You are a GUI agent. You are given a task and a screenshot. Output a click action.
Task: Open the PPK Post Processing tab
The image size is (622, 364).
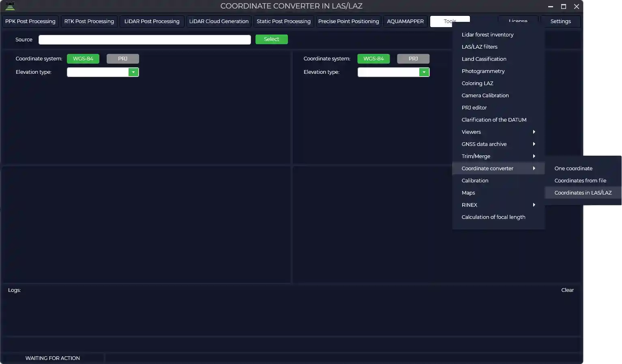(x=30, y=21)
